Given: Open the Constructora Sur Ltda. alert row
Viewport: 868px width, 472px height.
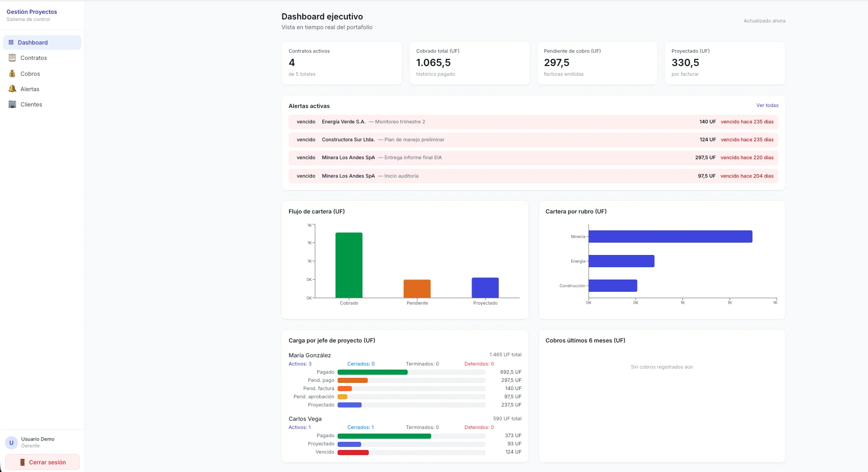Looking at the screenshot, I should (x=533, y=140).
